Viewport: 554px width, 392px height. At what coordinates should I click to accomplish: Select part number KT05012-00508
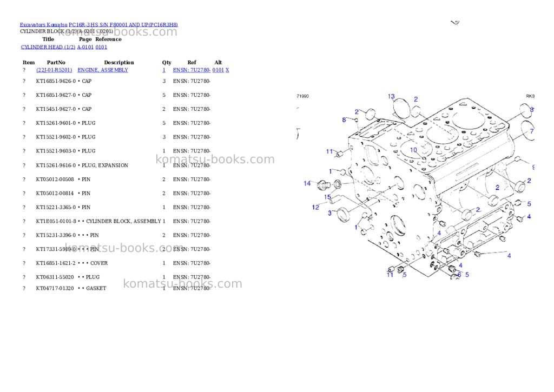(55, 180)
